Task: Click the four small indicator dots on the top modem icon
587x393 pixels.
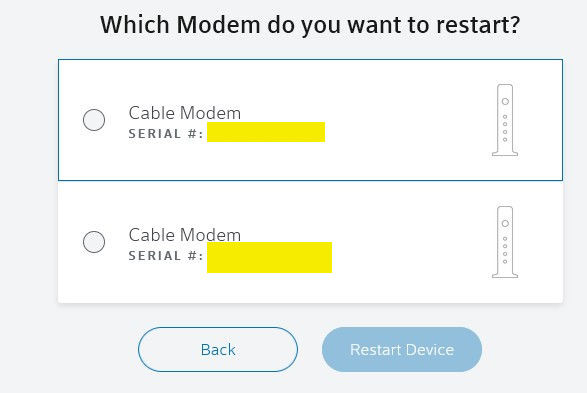Action: tap(505, 128)
